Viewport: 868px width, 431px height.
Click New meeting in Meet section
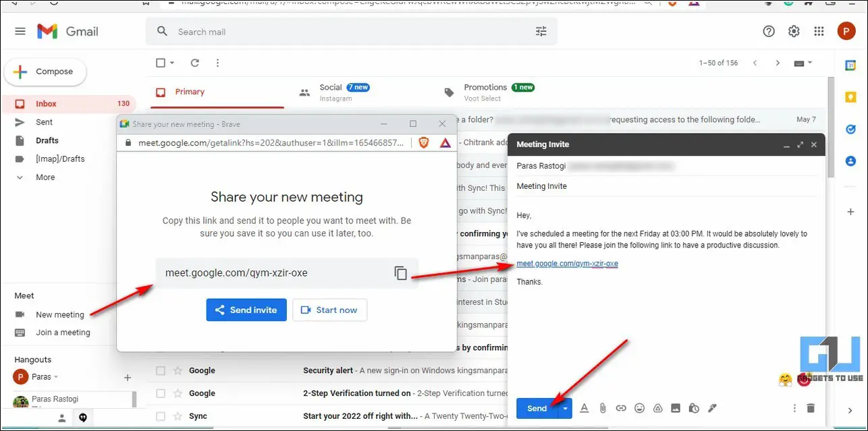59,315
